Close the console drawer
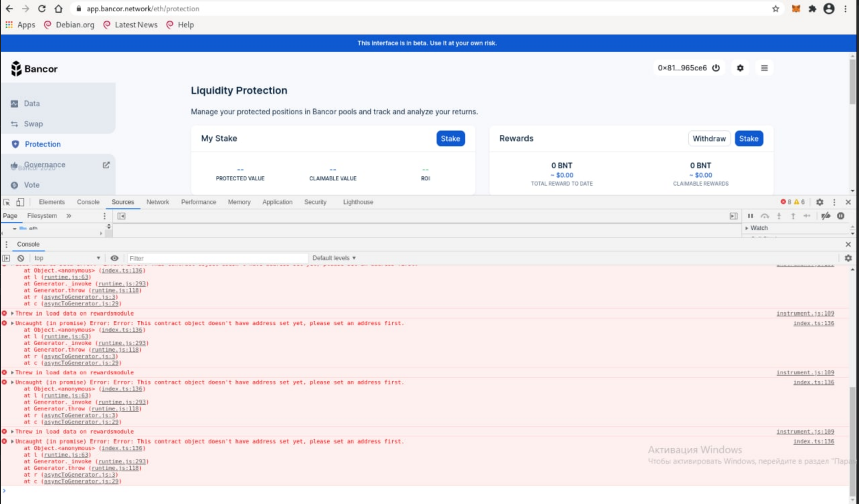The width and height of the screenshot is (859, 504). (848, 244)
